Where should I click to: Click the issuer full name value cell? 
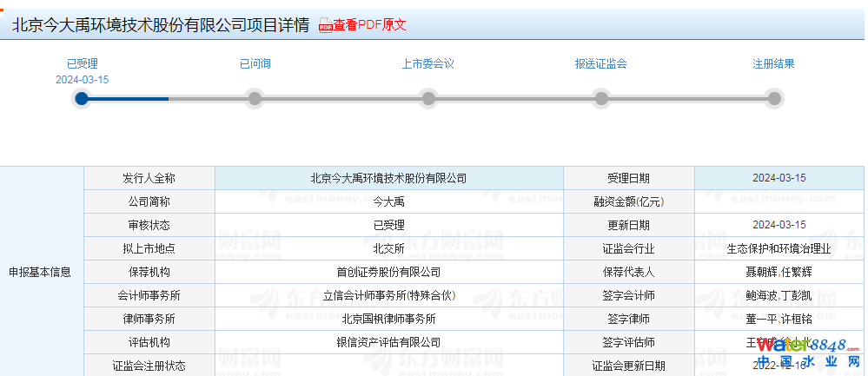(x=388, y=178)
